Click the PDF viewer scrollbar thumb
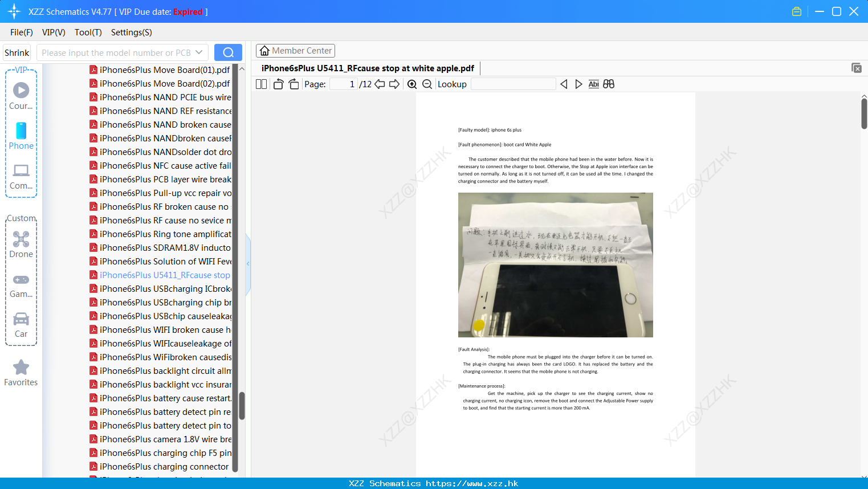 click(x=864, y=114)
